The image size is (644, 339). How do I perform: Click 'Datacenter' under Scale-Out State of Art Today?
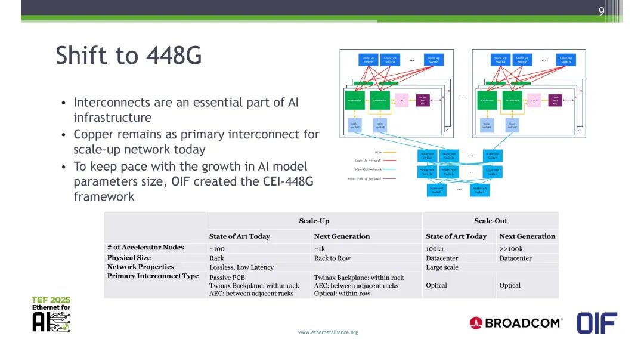(442, 258)
